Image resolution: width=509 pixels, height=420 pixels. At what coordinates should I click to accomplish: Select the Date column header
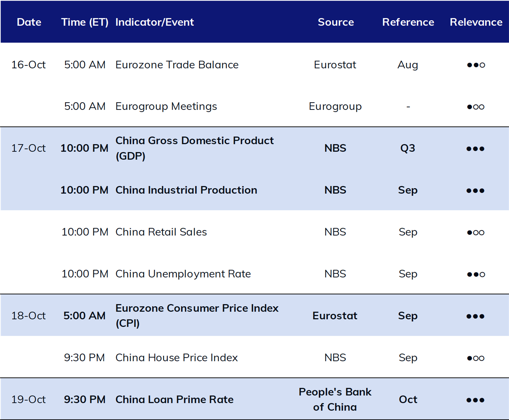(x=29, y=22)
